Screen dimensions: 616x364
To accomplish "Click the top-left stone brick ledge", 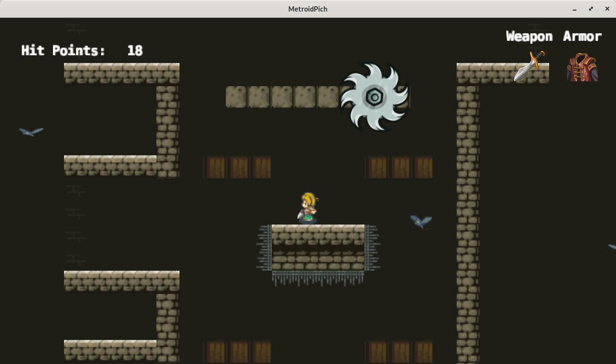I will click(x=122, y=73).
